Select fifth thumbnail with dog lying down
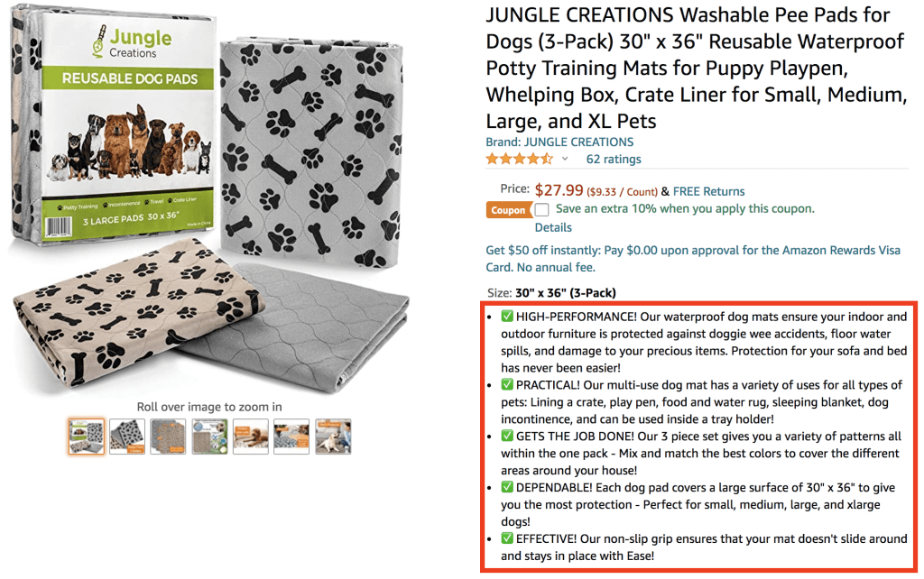924x579 pixels. pyautogui.click(x=251, y=437)
